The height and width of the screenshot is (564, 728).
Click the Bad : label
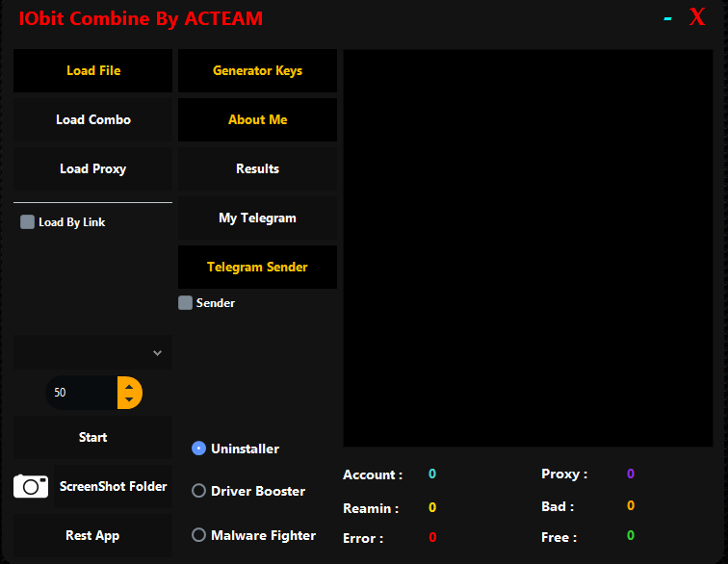[558, 506]
